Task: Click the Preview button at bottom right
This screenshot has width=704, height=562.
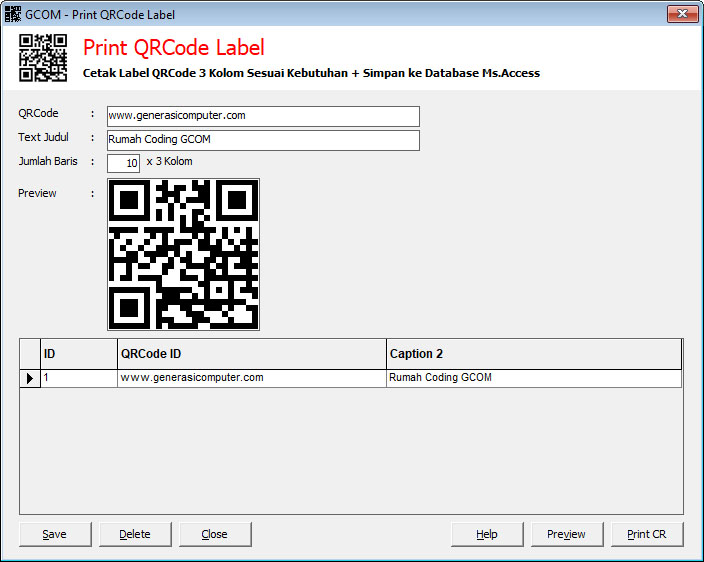Action: [x=566, y=534]
